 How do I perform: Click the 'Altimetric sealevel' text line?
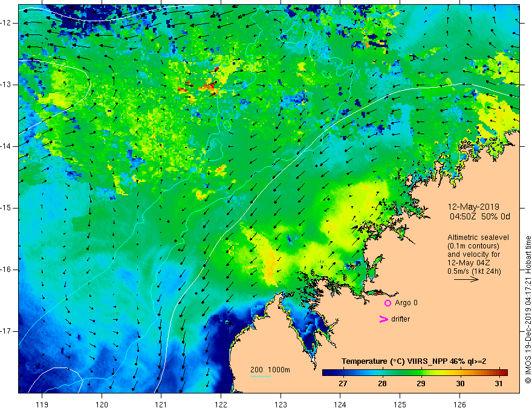[x=478, y=238]
